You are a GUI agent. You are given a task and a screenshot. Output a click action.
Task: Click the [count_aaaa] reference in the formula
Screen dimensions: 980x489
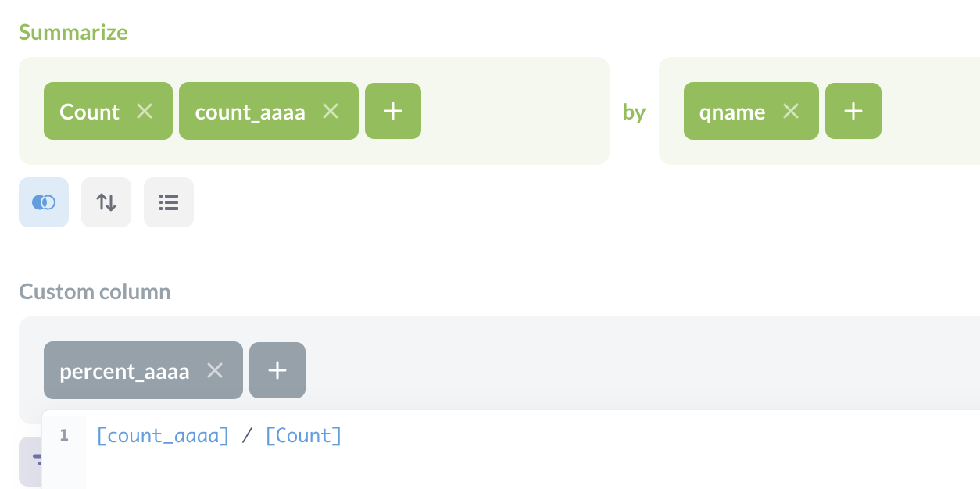tap(162, 435)
